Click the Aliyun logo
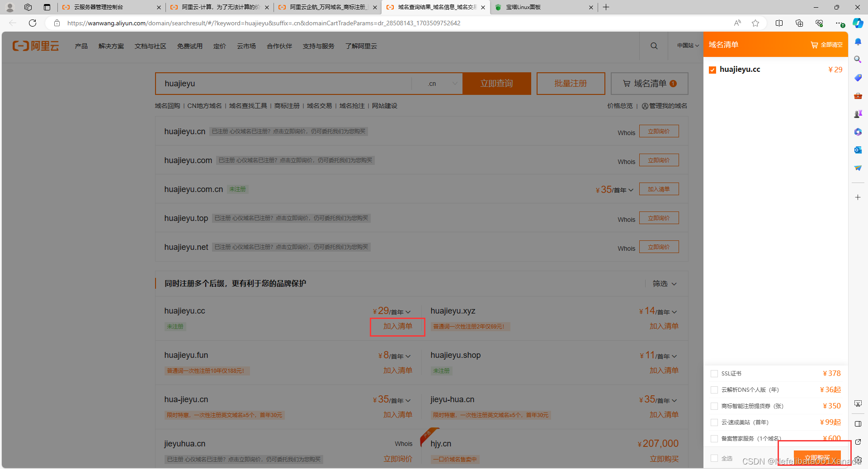The image size is (868, 469). 36,46
